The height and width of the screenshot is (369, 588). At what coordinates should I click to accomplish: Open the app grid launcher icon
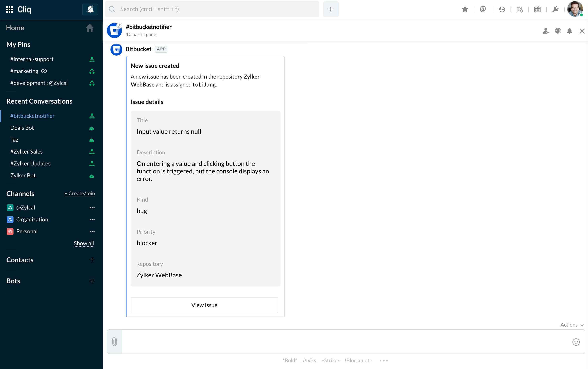click(x=9, y=9)
